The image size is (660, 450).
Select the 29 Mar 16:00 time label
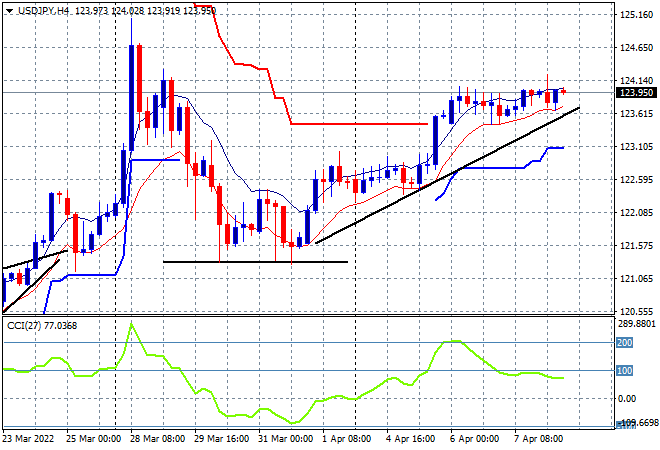click(221, 439)
